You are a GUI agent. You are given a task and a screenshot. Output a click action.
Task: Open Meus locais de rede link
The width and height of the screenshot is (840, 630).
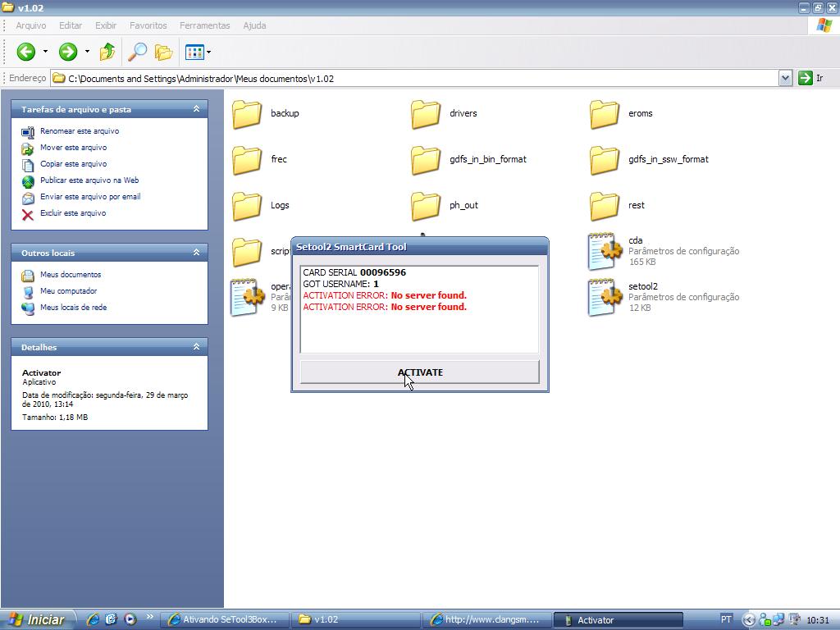(x=73, y=308)
